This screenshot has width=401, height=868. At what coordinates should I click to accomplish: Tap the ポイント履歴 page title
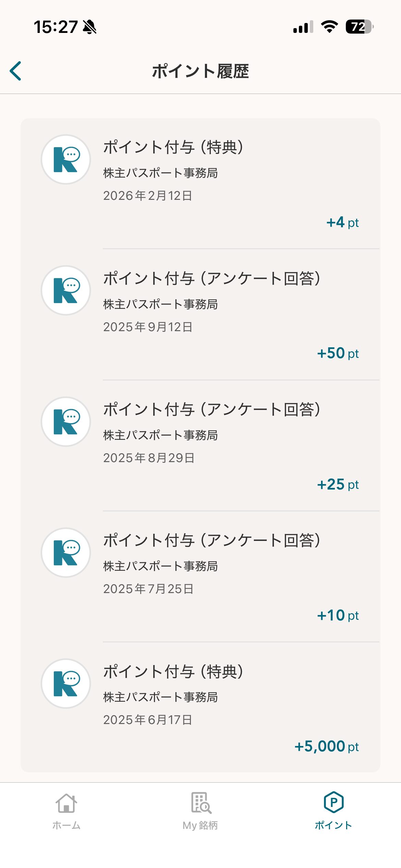(x=200, y=71)
